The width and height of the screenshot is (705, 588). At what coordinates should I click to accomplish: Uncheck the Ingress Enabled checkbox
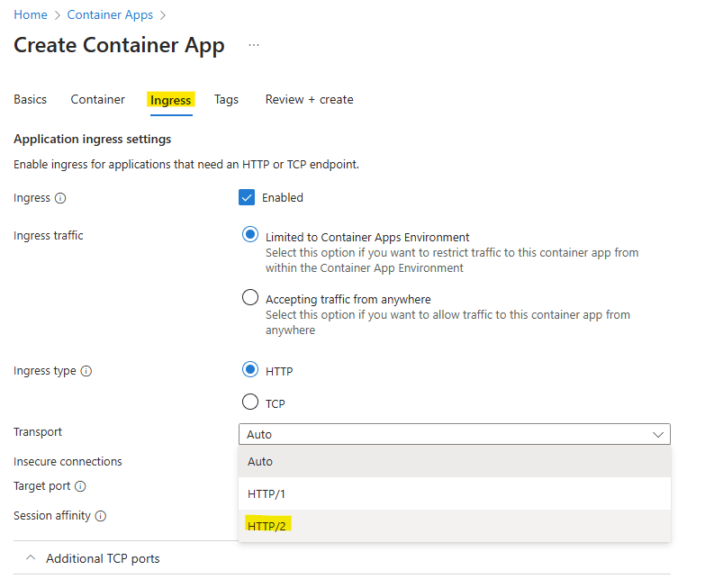[248, 197]
